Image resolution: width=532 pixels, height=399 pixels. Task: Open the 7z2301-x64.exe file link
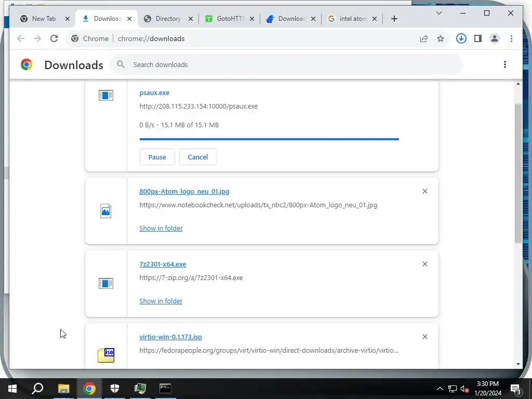point(163,264)
